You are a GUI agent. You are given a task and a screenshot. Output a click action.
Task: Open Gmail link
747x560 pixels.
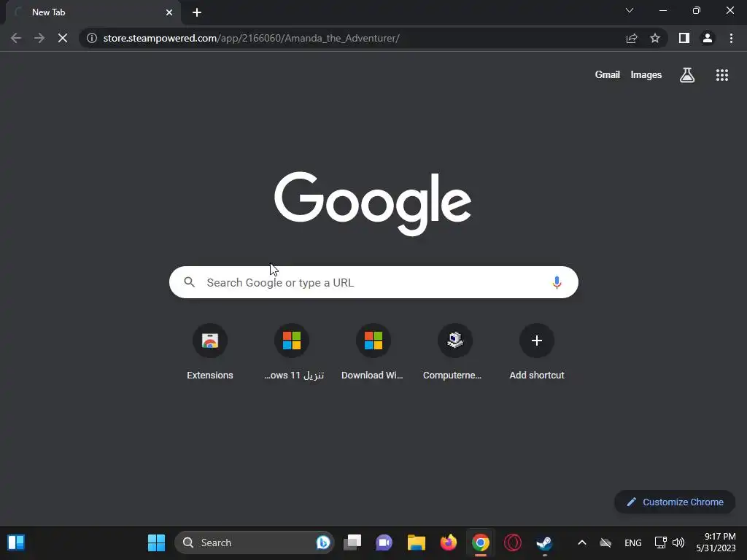[608, 75]
